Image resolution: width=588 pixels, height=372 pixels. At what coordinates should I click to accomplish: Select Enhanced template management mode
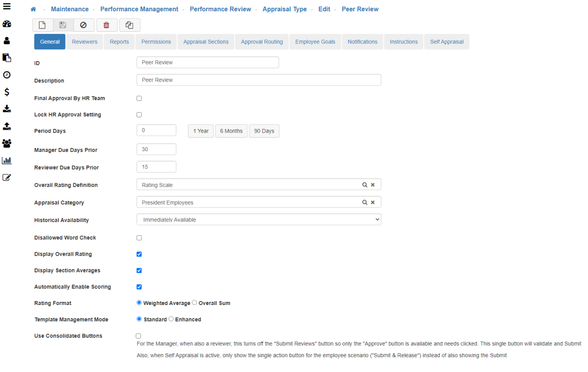point(171,319)
